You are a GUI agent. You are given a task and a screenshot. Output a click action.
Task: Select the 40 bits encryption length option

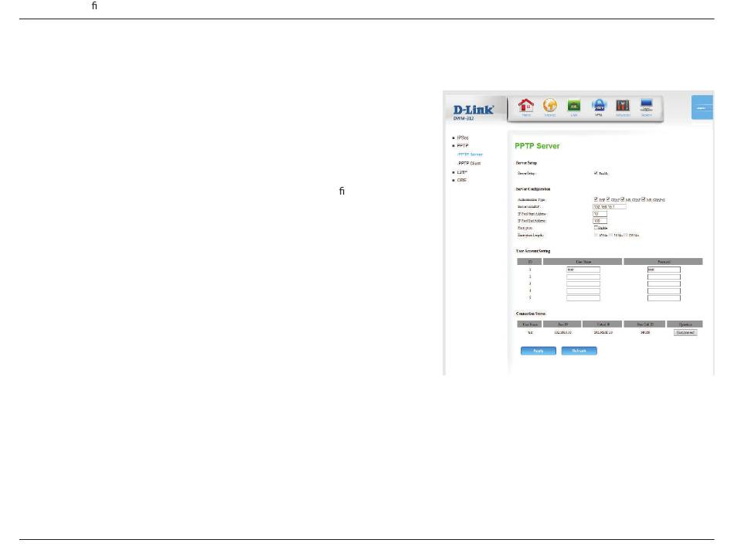[596, 234]
